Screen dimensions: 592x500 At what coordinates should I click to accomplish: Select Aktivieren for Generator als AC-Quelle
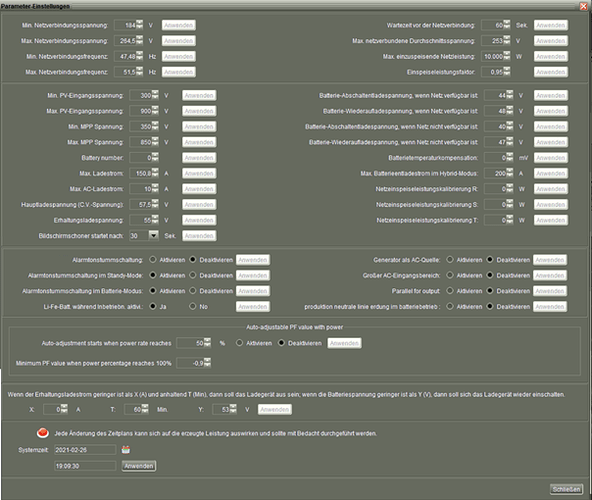click(x=450, y=259)
